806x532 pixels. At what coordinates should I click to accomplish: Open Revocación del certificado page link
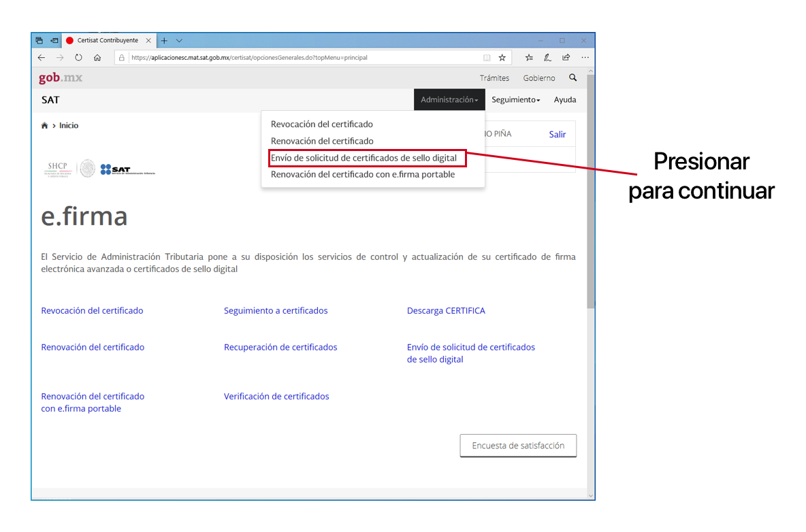pos(92,311)
